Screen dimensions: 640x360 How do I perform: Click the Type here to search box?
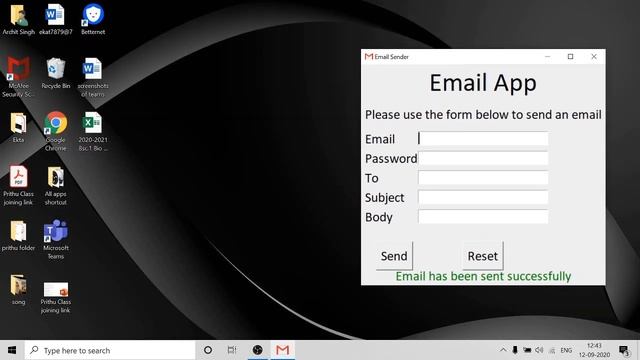[110, 350]
